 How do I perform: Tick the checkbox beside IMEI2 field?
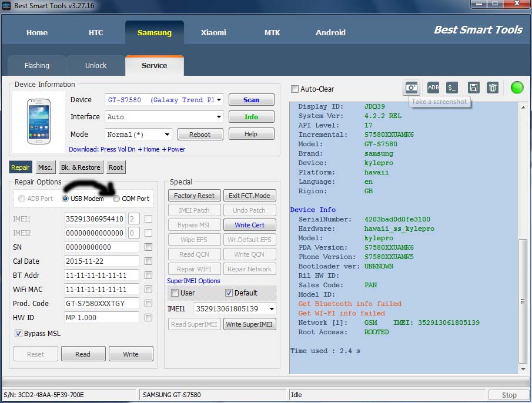point(148,233)
